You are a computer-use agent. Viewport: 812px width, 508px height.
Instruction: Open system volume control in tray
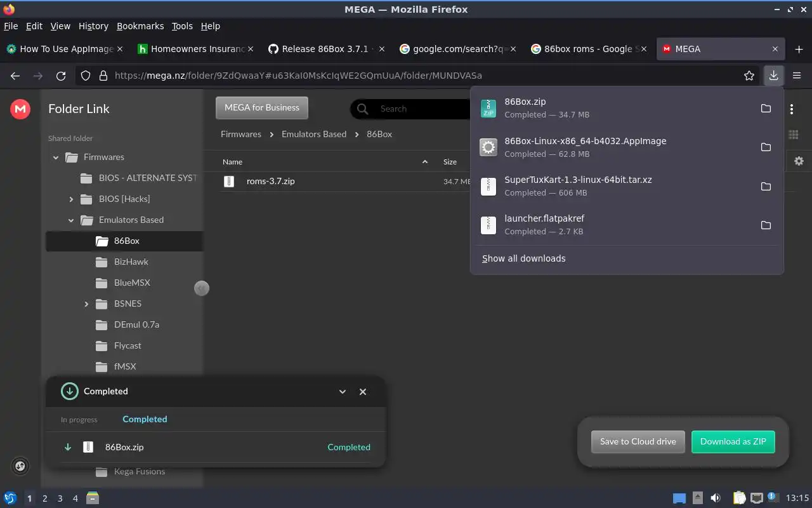coord(716,498)
